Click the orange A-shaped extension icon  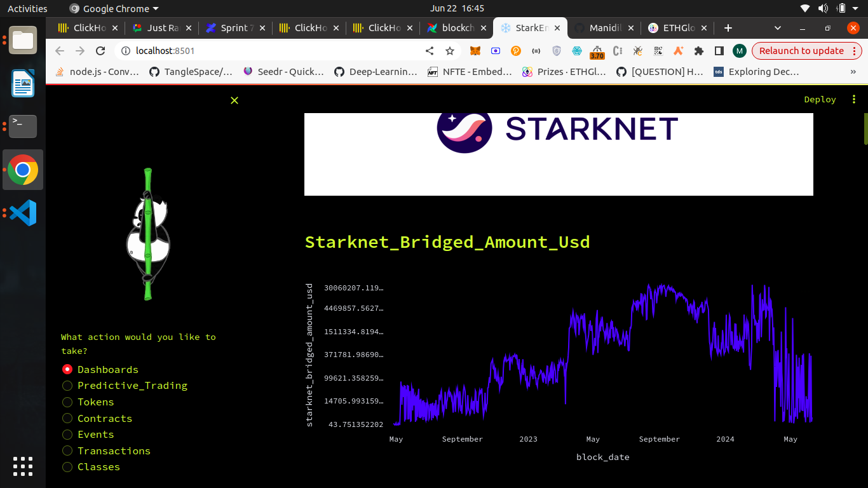tap(678, 51)
